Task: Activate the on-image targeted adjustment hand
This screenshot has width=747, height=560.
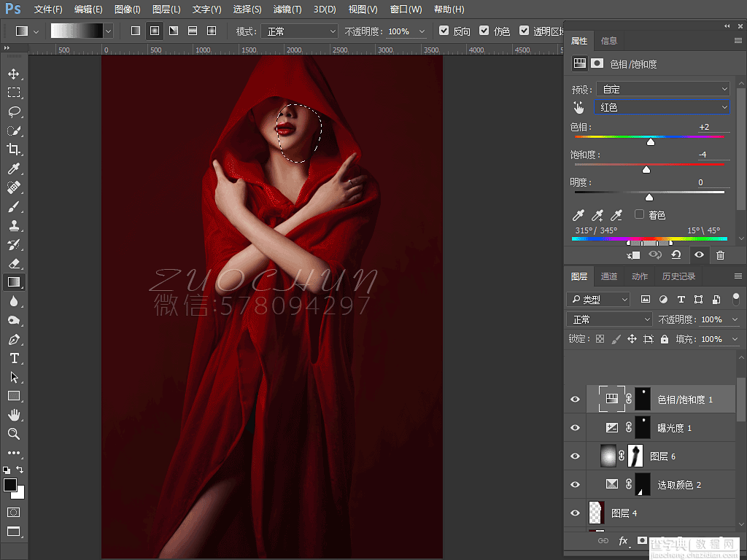Action: coord(578,108)
